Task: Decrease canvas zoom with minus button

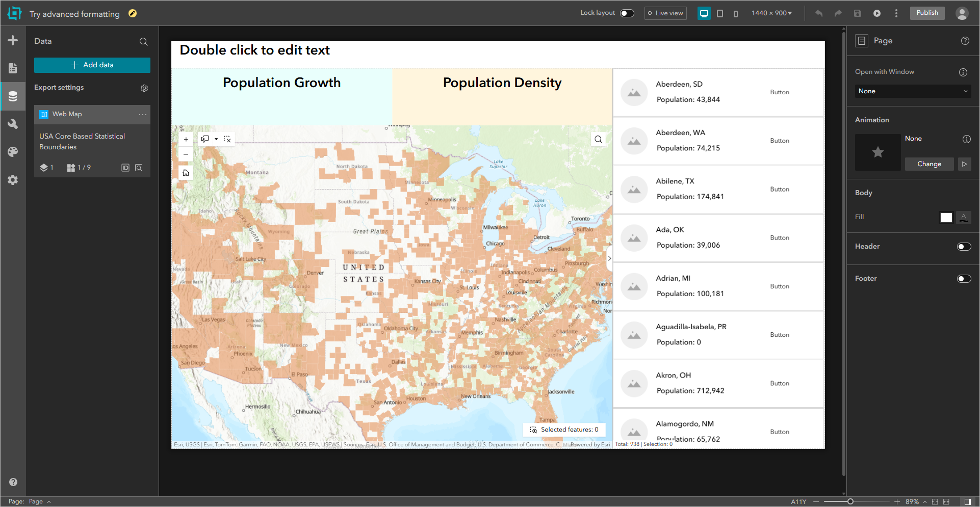Action: tap(816, 502)
